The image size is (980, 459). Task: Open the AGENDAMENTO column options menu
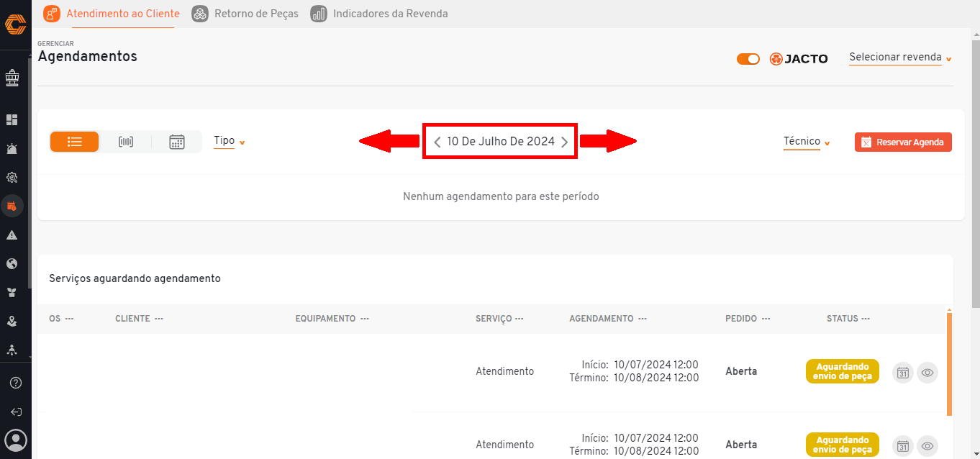(642, 319)
